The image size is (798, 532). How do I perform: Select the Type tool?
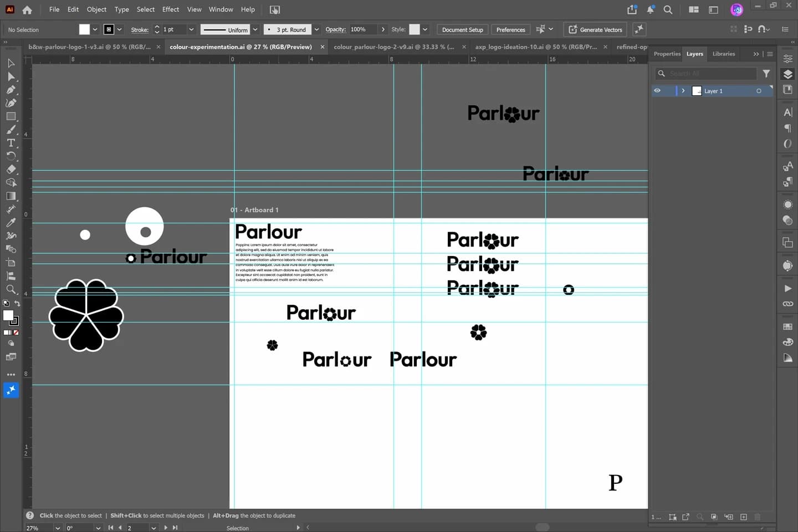(11, 143)
